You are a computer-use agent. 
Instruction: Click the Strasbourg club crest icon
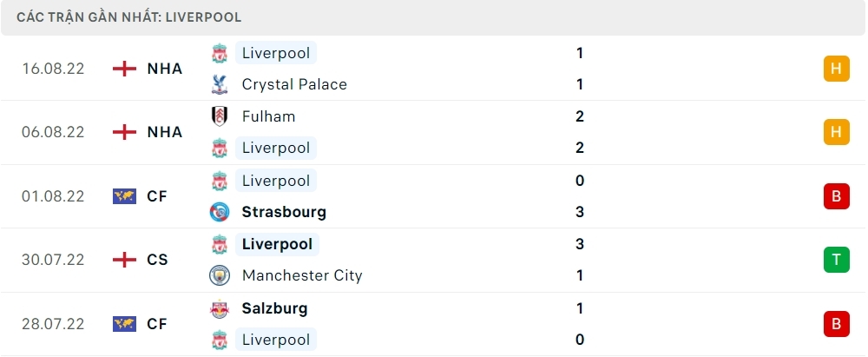tap(219, 212)
